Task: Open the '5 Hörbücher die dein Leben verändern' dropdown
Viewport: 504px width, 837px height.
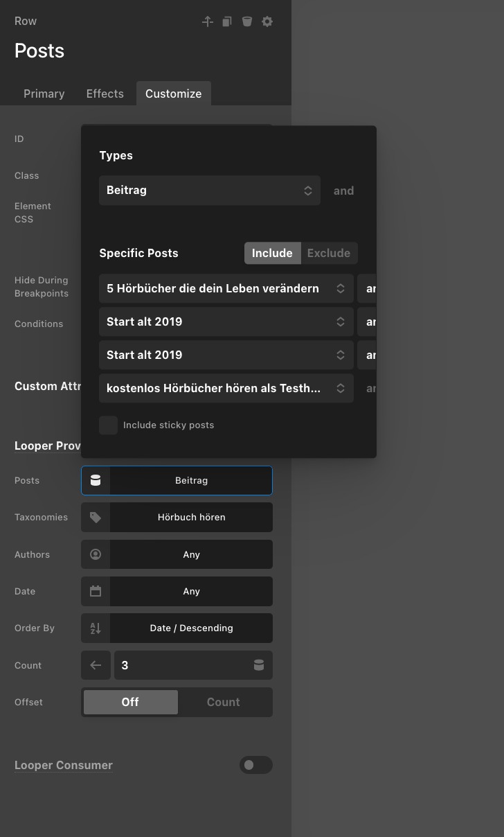Action: click(x=226, y=289)
